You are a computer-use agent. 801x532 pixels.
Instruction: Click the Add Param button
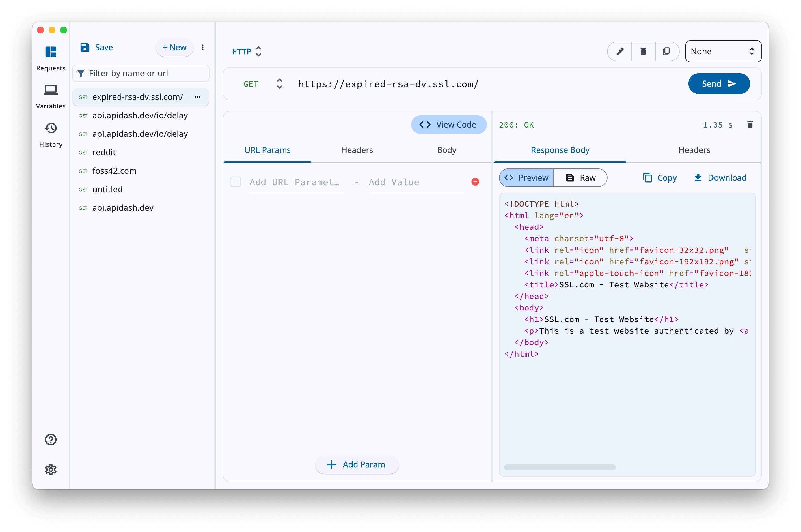pos(357,464)
